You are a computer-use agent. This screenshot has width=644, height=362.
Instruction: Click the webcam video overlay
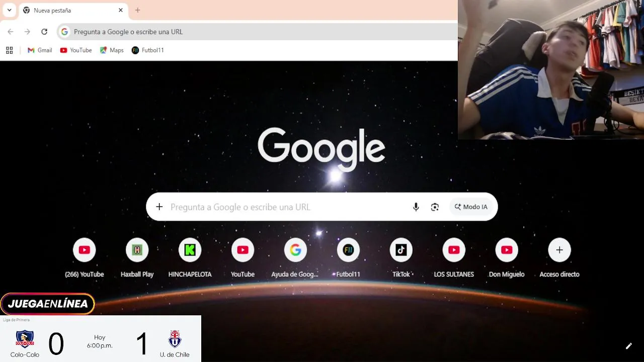[551, 69]
